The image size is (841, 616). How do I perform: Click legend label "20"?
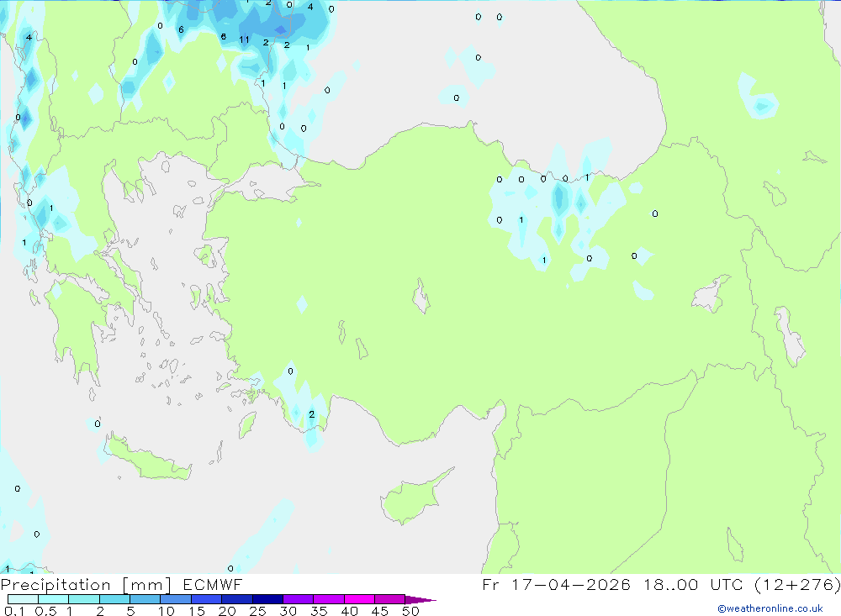tap(227, 611)
